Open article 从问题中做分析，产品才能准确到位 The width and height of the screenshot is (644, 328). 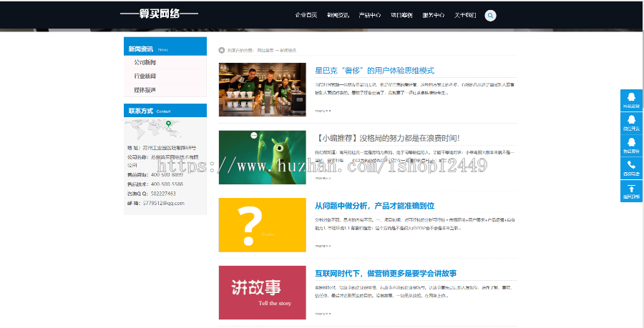(x=374, y=206)
